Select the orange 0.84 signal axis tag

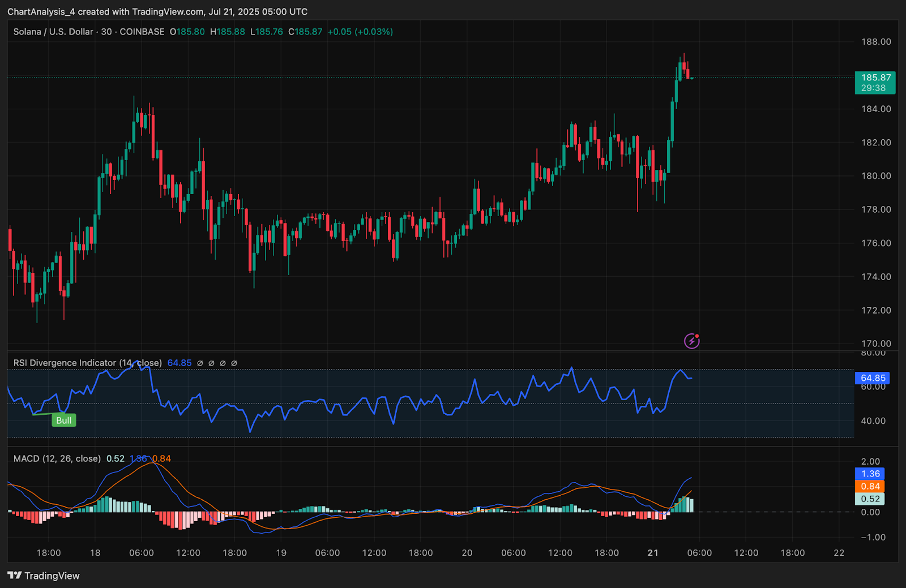tap(870, 486)
